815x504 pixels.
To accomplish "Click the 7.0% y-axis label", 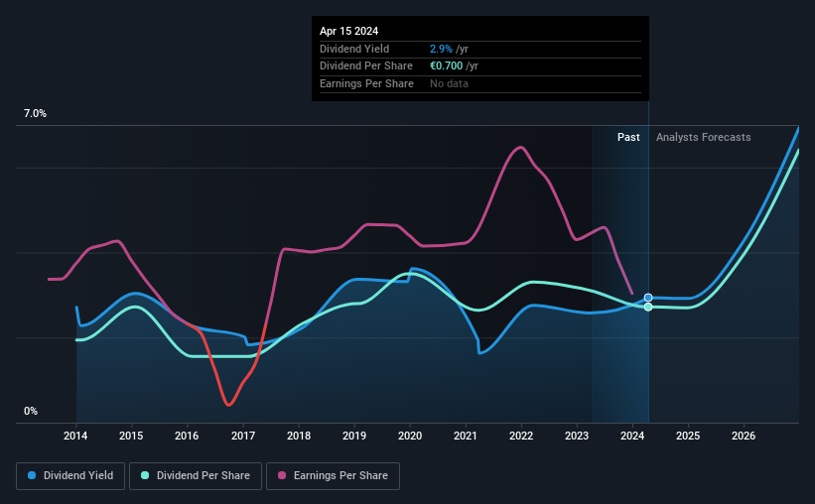I will point(35,114).
